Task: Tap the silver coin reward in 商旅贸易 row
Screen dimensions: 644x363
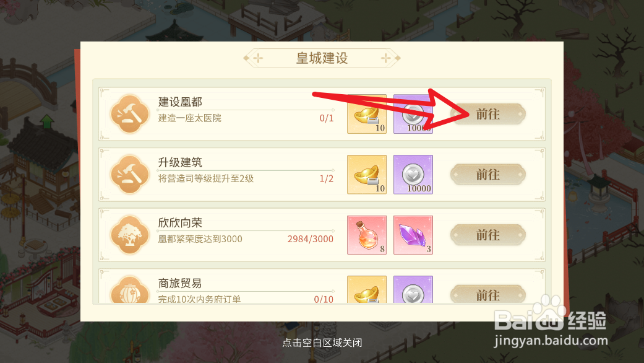Action: coord(413,289)
